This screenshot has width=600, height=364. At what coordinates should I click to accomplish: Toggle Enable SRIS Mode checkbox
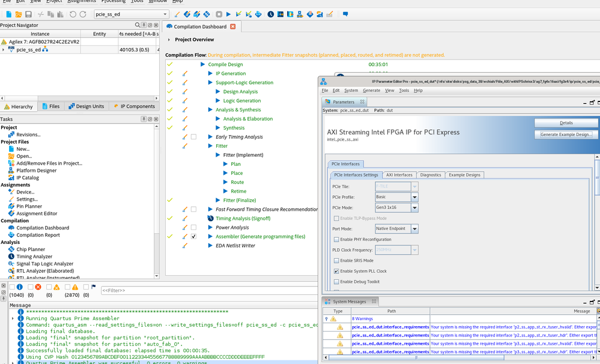[x=336, y=261]
